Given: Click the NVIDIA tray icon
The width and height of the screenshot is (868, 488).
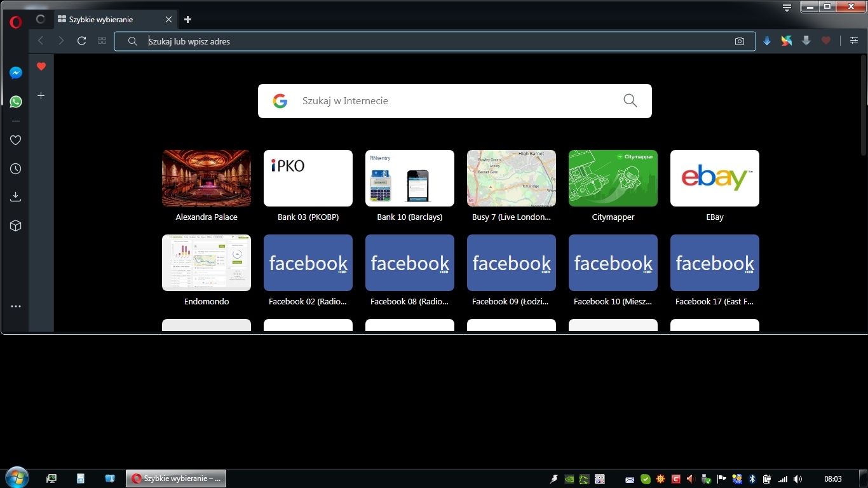Looking at the screenshot, I should click(569, 479).
